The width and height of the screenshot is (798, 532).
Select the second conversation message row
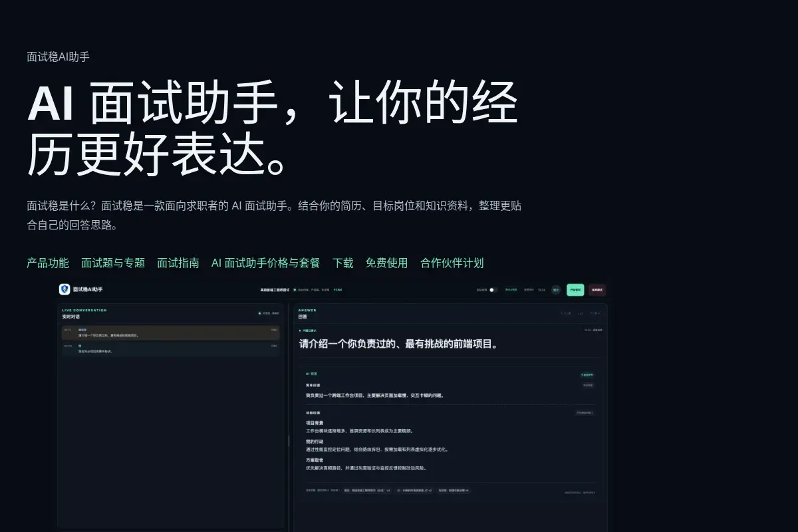[x=170, y=348]
